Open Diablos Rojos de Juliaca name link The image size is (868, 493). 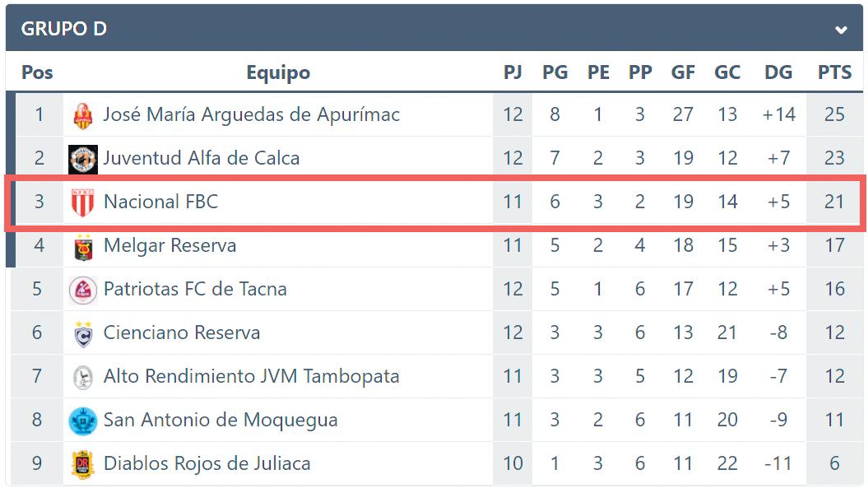(x=207, y=463)
